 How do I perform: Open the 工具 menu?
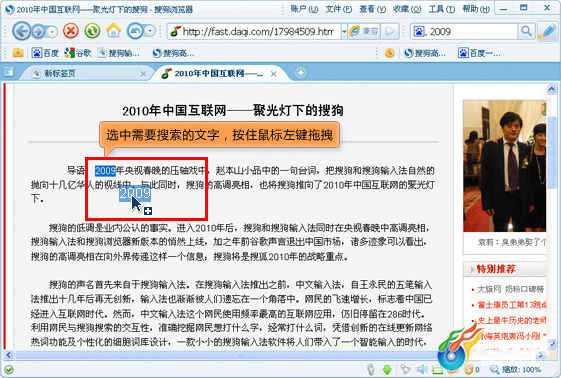442,9
